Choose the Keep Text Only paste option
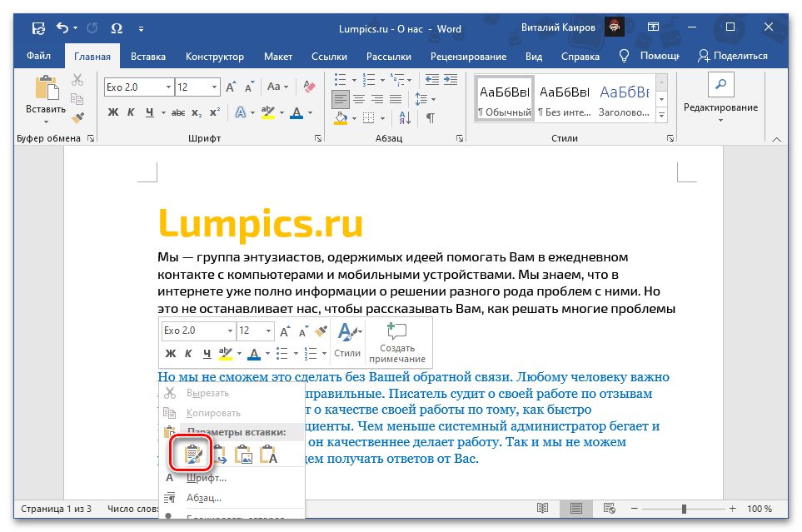The width and height of the screenshot is (802, 532). pyautogui.click(x=268, y=455)
